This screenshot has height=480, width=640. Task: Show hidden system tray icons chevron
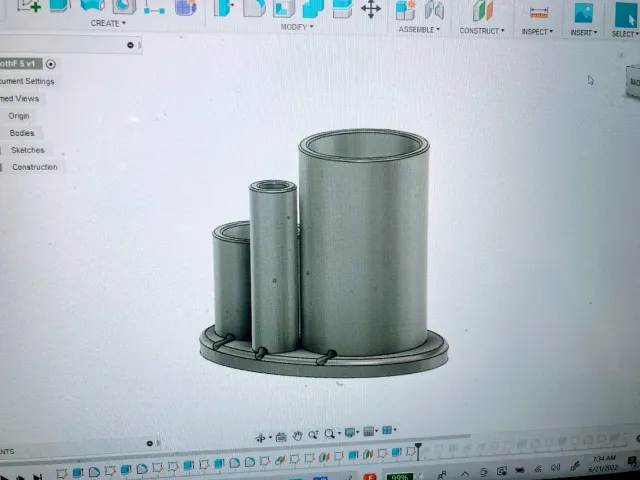coord(465,473)
